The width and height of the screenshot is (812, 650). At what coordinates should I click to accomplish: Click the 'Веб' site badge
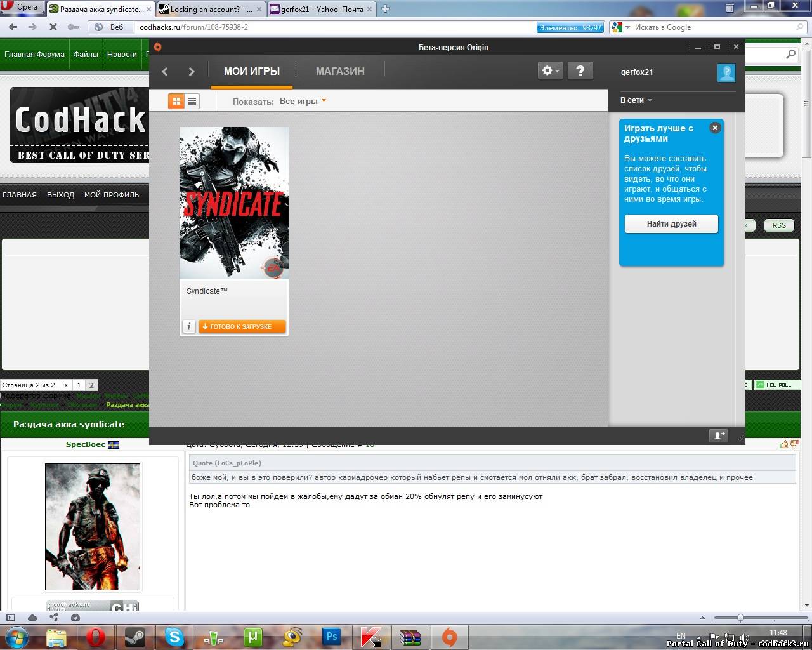(x=110, y=27)
